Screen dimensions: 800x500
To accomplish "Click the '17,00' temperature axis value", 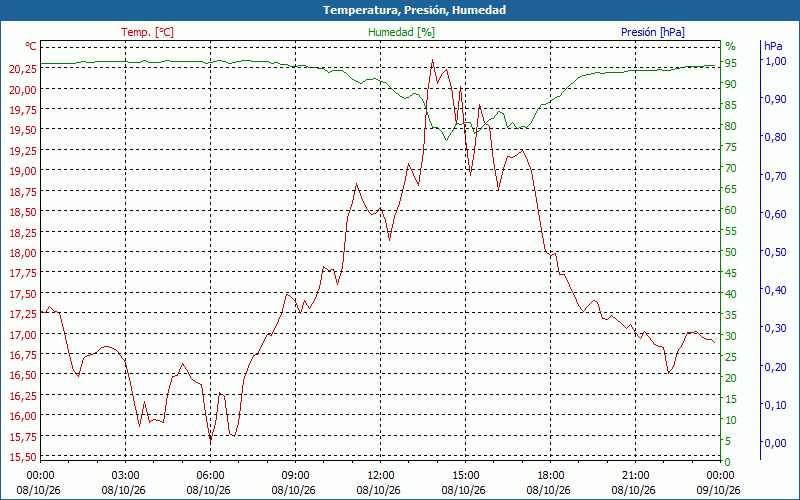I will click(23, 334).
